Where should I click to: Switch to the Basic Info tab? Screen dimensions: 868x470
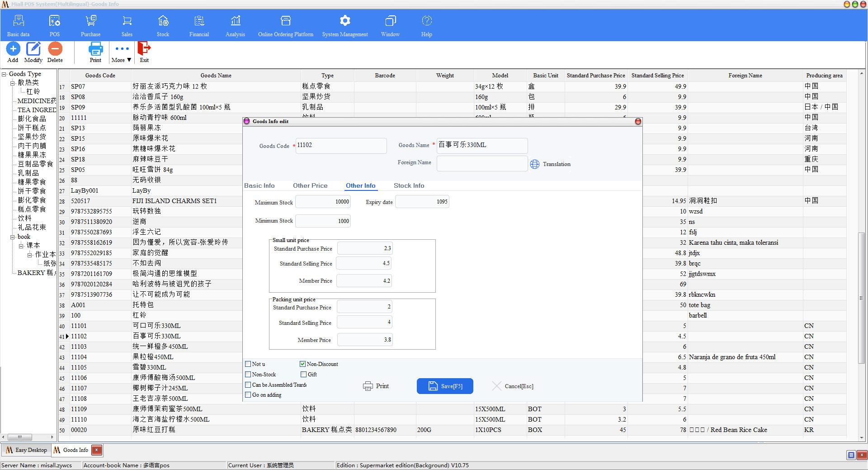259,185
